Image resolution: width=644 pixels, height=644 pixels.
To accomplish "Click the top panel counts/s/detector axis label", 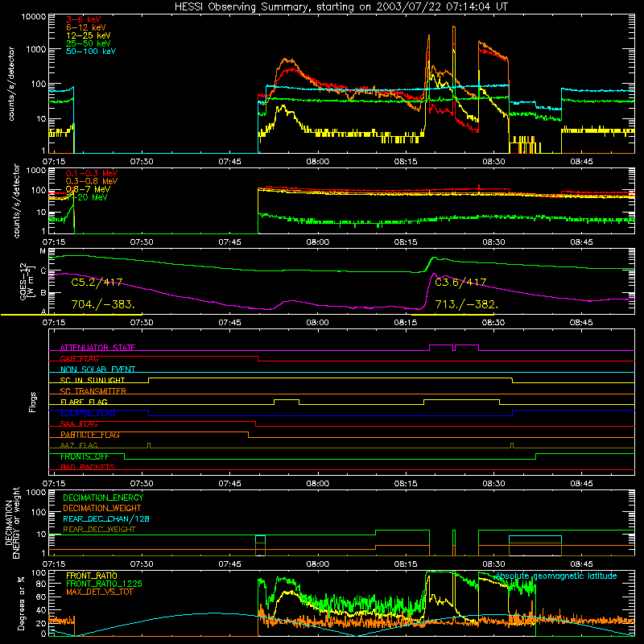I will (x=11, y=84).
